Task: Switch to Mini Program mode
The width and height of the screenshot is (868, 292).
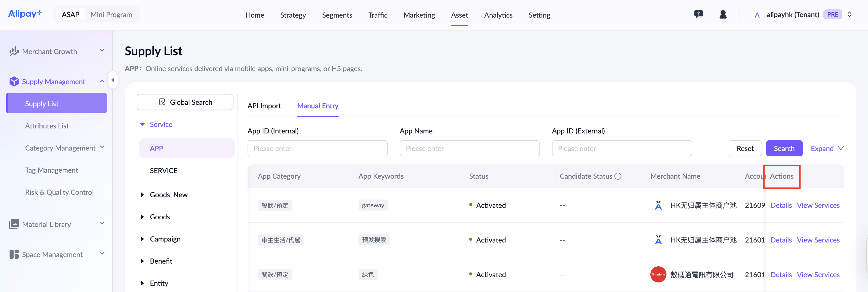Action: [x=111, y=15]
